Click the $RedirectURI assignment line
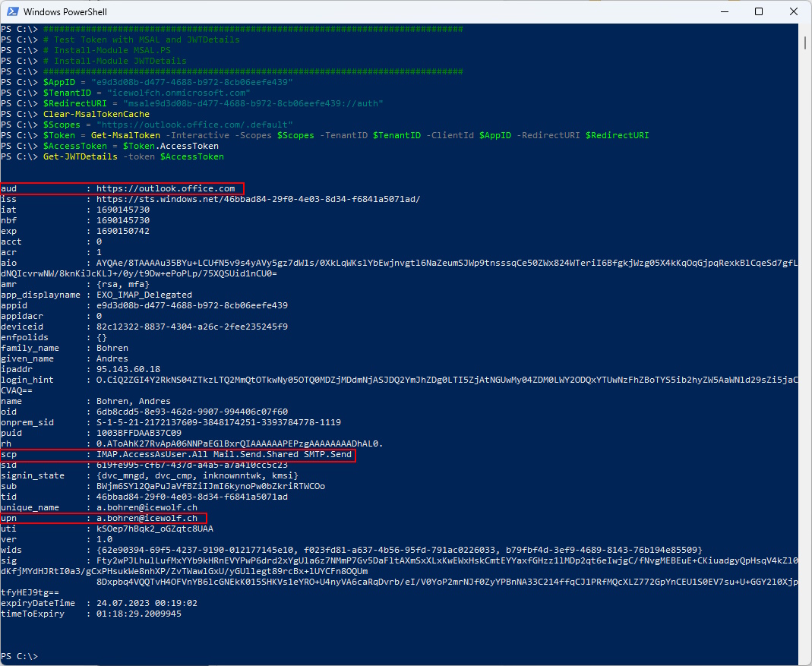The height and width of the screenshot is (666, 812). [x=213, y=103]
